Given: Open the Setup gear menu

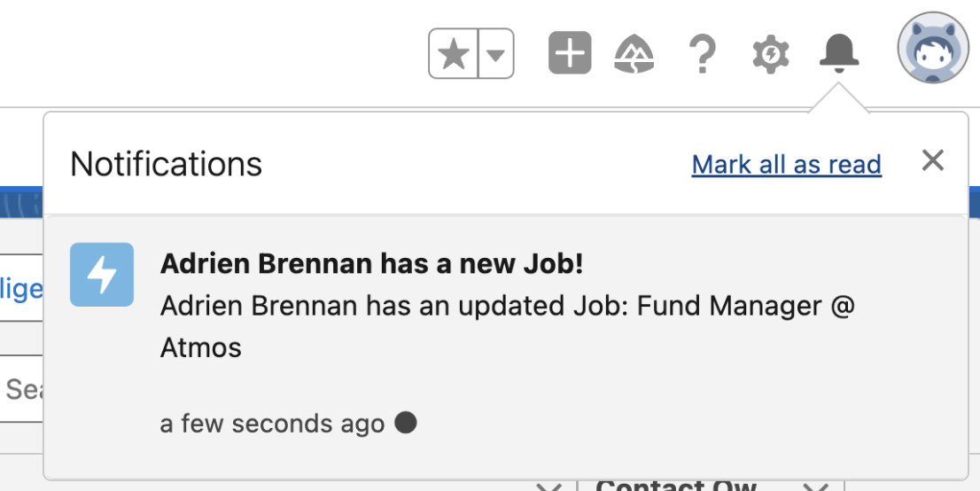Looking at the screenshot, I should pos(771,55).
